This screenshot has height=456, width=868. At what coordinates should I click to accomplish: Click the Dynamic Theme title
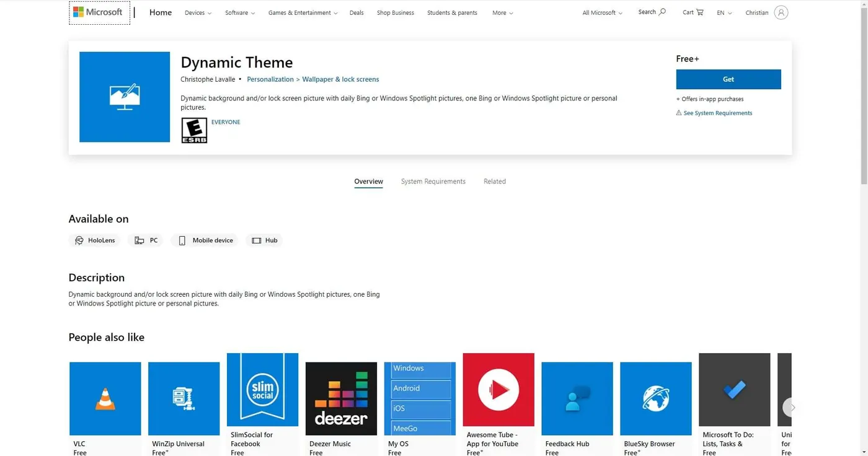coord(237,63)
